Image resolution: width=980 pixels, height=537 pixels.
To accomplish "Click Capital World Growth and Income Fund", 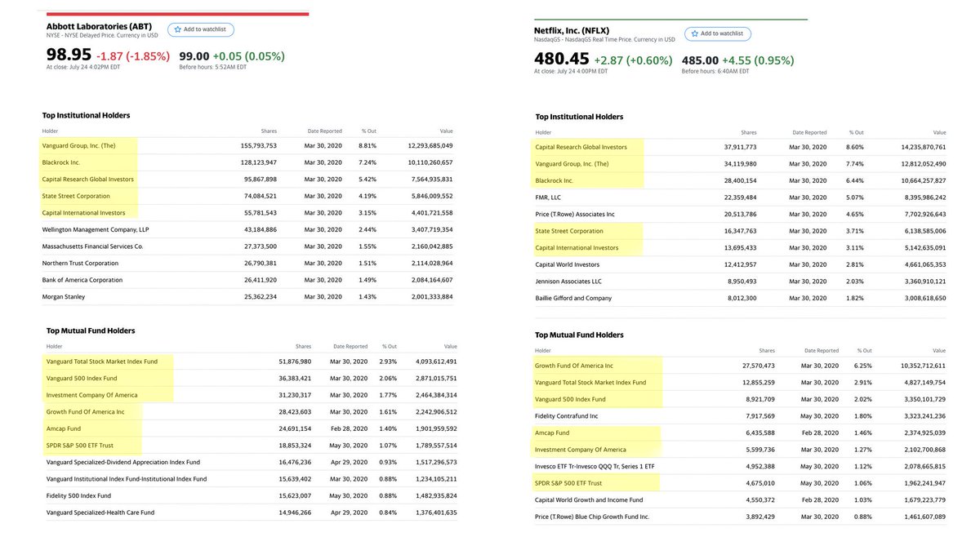I will [589, 499].
